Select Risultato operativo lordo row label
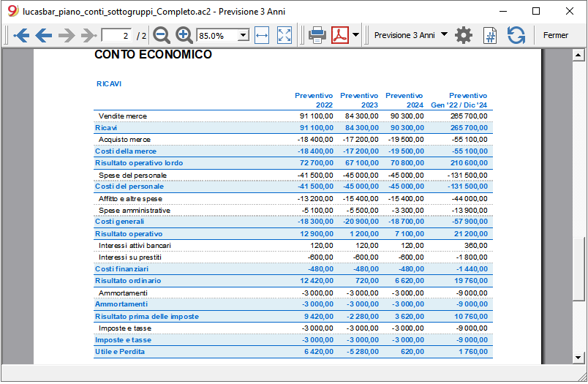Viewport: 588px width, 384px height. (139, 163)
